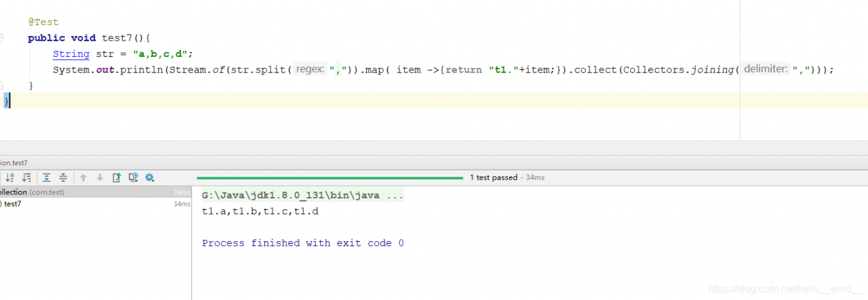Go to next failed test arrow
Viewport: 868px width, 300px height.
pyautogui.click(x=100, y=177)
